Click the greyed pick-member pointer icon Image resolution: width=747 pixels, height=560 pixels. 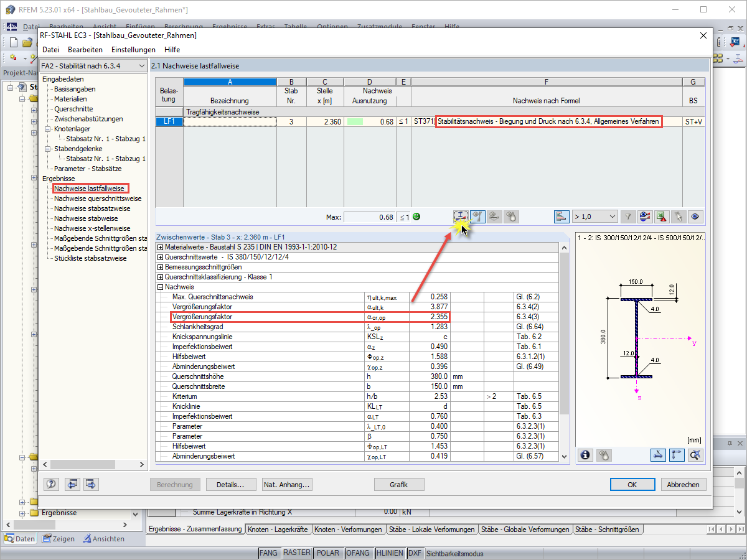(679, 217)
